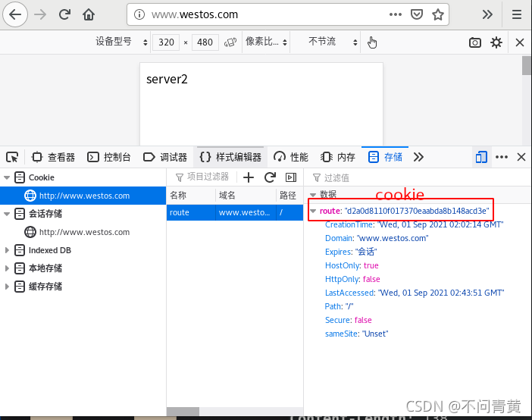
Task: Toggle the storage sidebar panel icon
Action: point(291,177)
